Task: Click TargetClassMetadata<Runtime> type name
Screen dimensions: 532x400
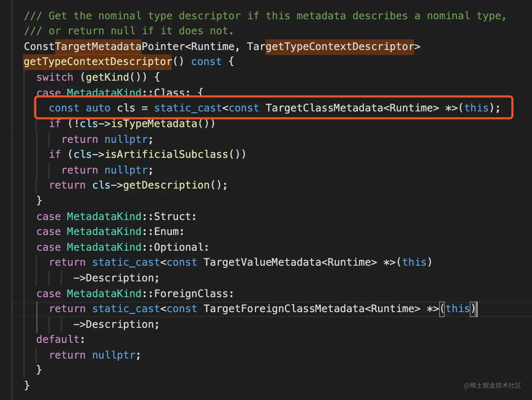Action: pyautogui.click(x=352, y=108)
